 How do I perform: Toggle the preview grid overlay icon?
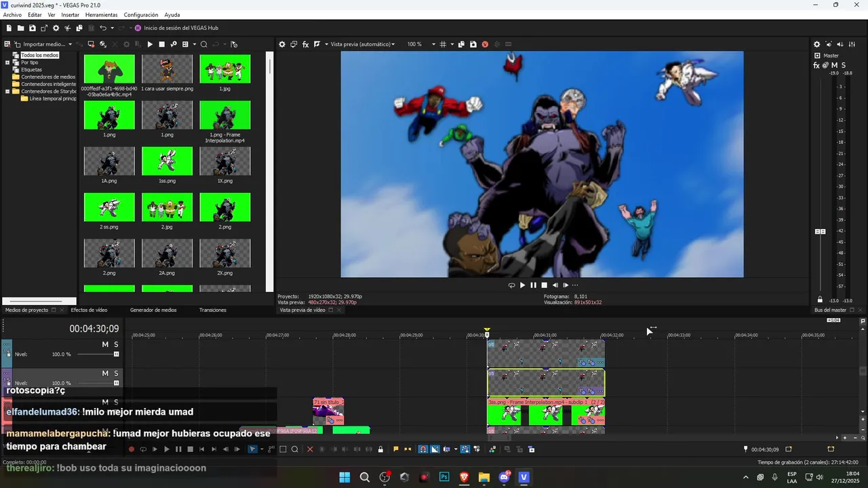[x=443, y=44]
